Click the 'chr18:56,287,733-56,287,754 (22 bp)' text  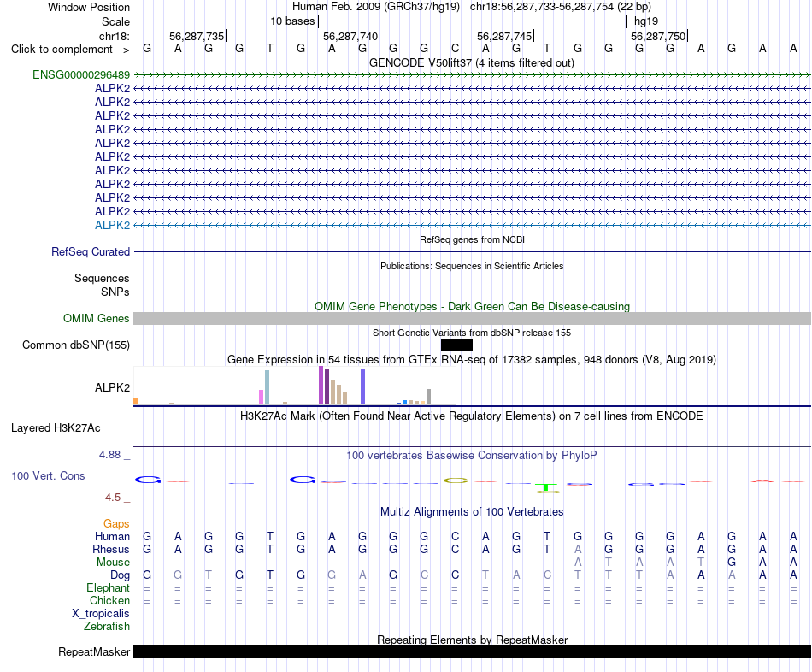561,7
